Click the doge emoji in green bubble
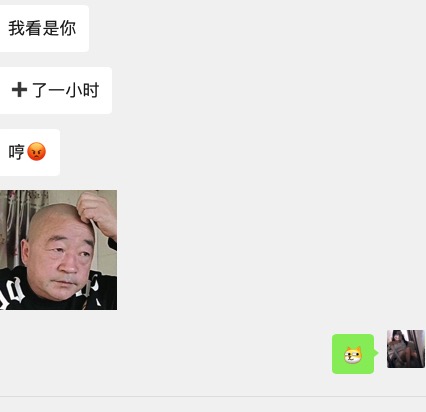The image size is (426, 412). coord(353,355)
